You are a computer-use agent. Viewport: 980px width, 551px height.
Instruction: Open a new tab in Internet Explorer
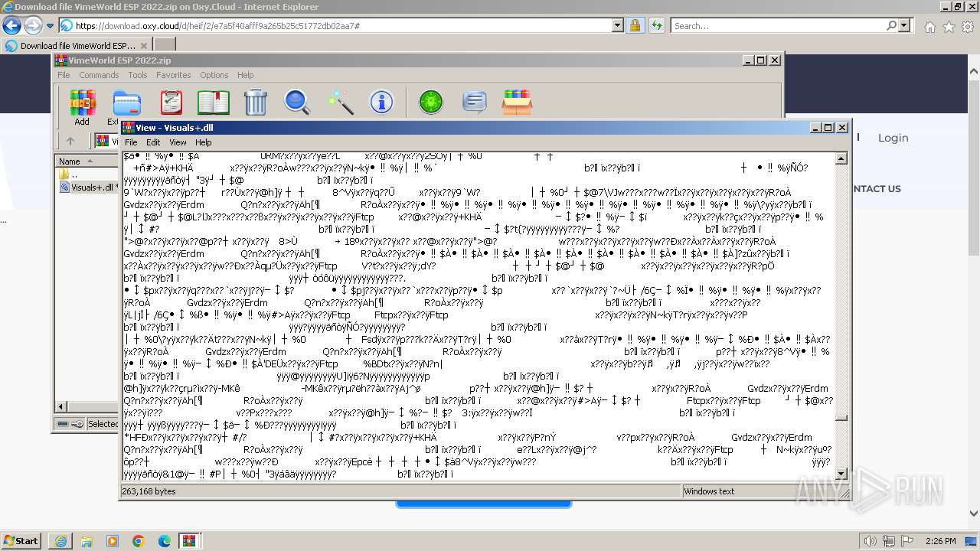[164, 44]
